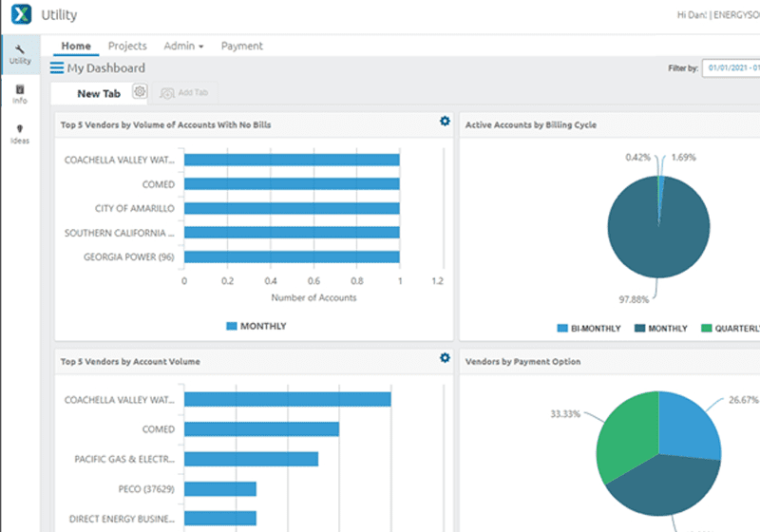Click the Add Tab icon
Viewport: 760px width, 532px height.
click(167, 93)
